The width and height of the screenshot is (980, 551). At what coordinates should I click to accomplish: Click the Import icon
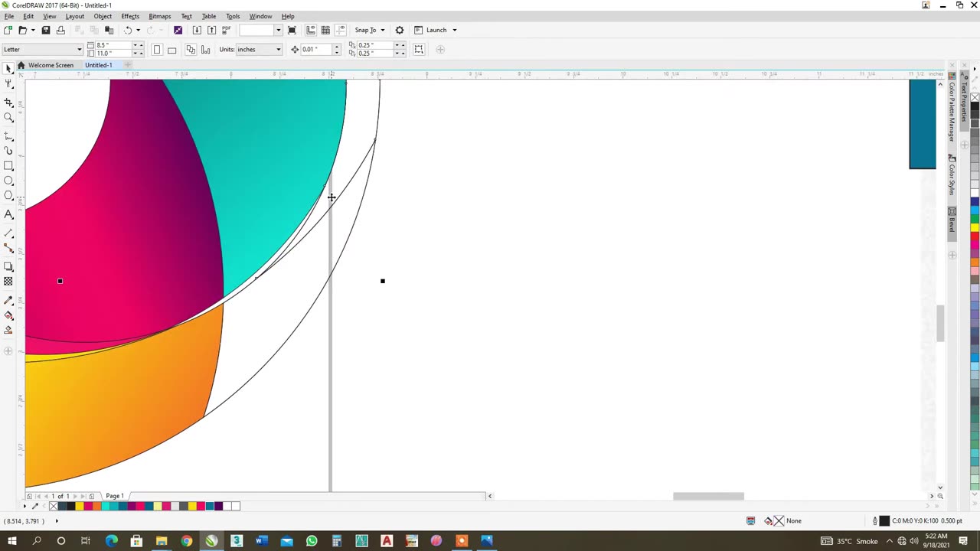pos(197,30)
